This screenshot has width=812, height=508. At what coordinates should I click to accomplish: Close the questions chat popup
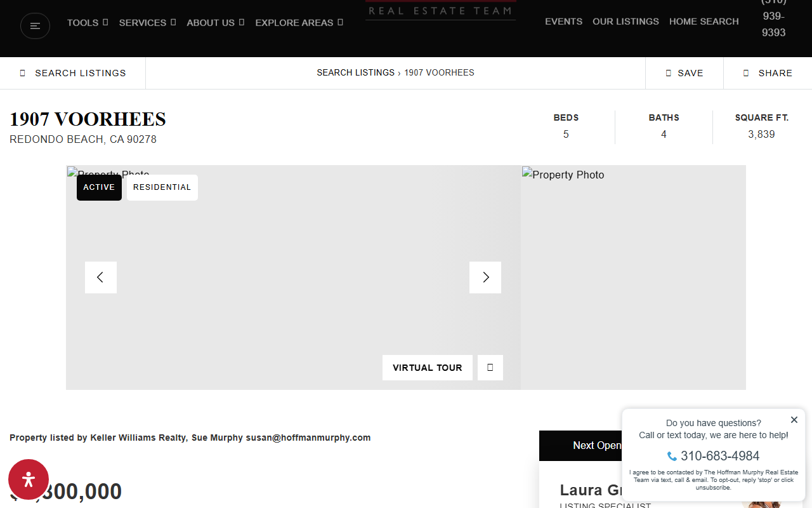pos(794,420)
